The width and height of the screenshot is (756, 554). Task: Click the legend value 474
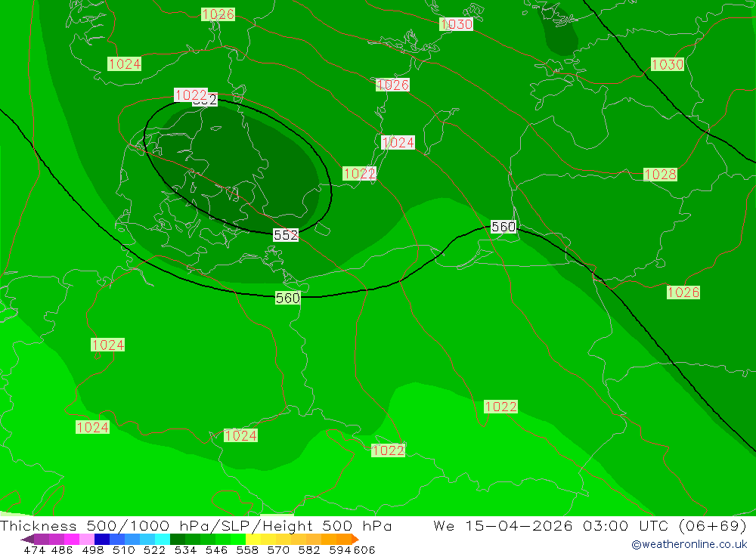[34, 549]
